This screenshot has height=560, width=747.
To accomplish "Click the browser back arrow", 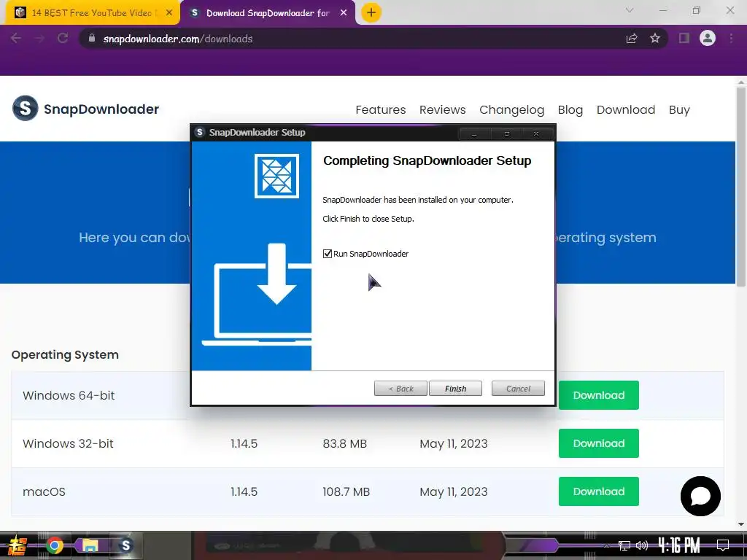I will [x=16, y=39].
